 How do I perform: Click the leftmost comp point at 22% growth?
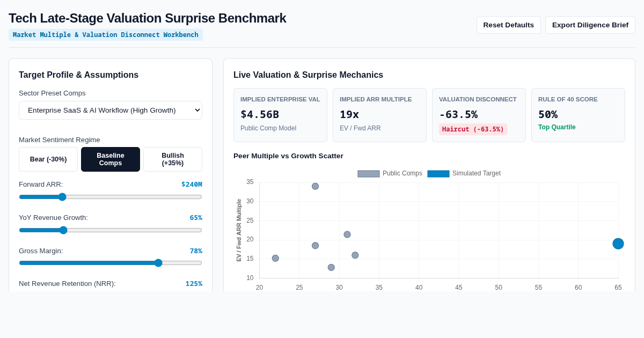tap(275, 258)
